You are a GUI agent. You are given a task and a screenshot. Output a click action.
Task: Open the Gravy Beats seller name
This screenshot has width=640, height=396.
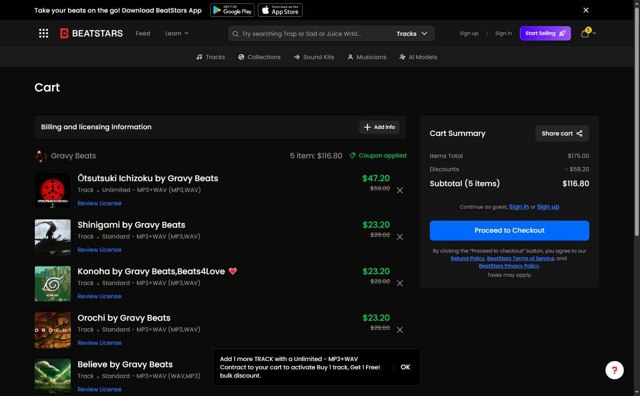click(73, 156)
